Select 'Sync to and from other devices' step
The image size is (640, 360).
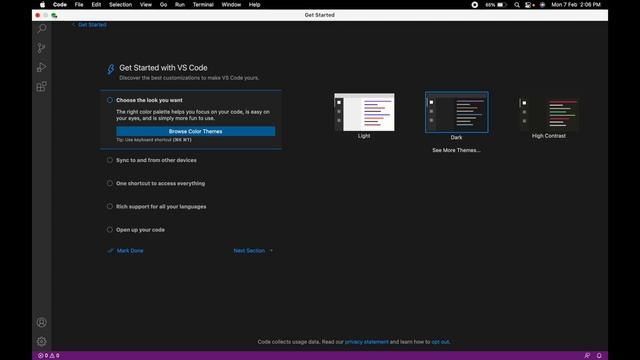(156, 160)
